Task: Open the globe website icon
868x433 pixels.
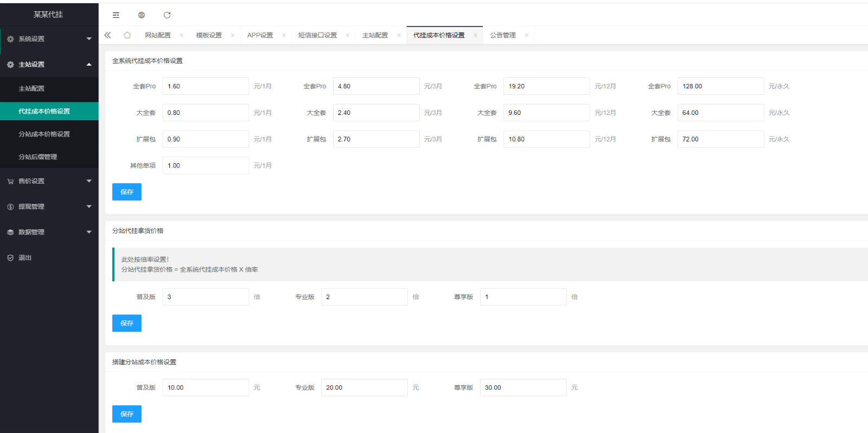Action: coord(142,15)
